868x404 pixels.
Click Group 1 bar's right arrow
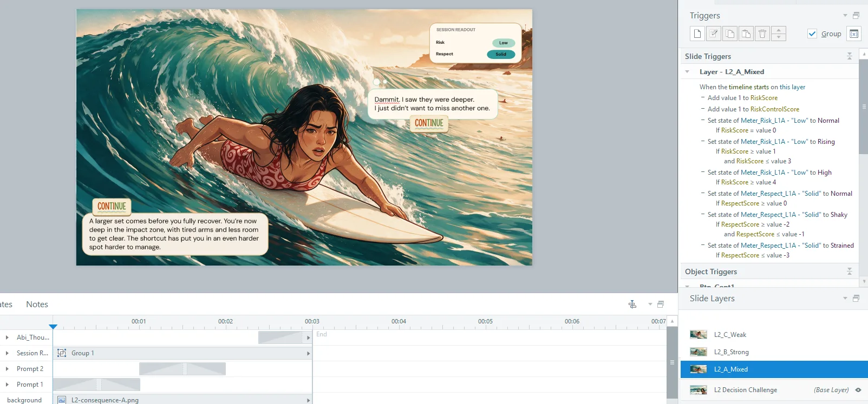point(309,353)
